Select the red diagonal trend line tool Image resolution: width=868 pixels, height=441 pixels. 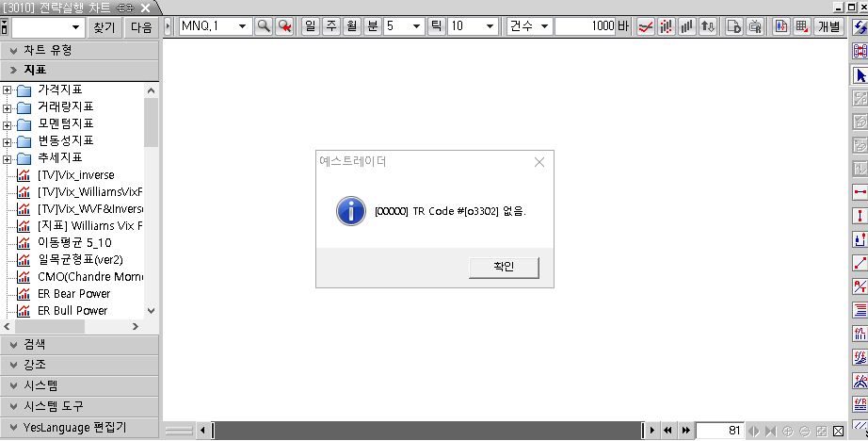[x=860, y=263]
